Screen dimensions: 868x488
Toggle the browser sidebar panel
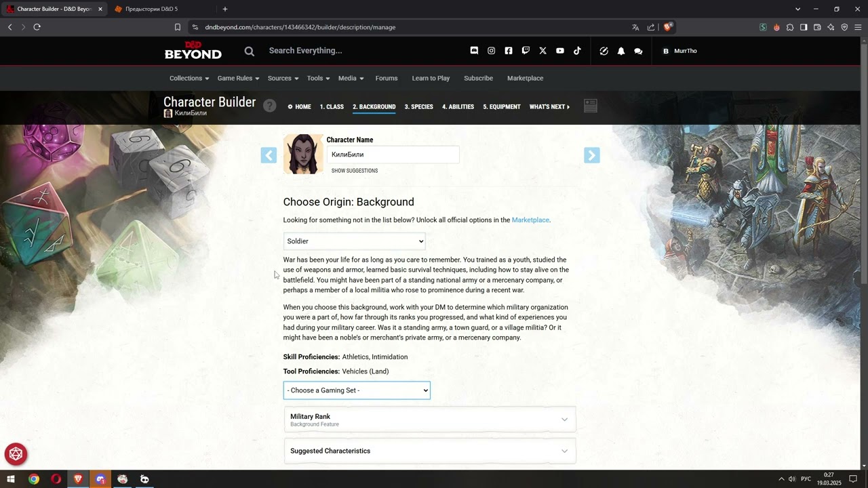coord(804,27)
